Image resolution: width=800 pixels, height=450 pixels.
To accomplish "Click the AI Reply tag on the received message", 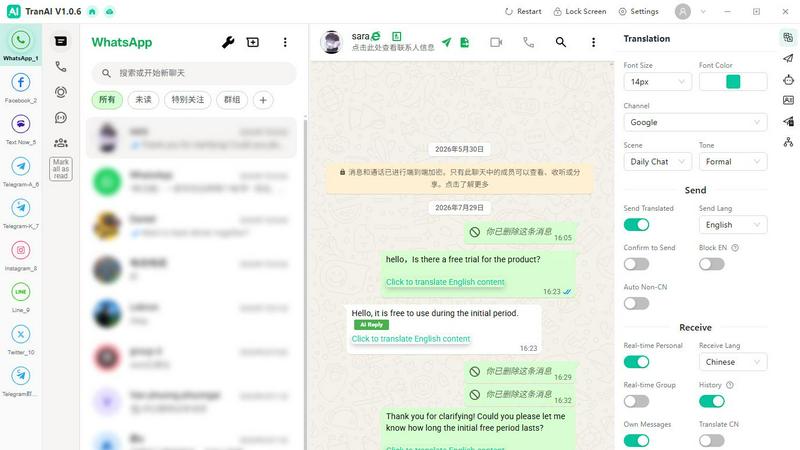I will [371, 324].
